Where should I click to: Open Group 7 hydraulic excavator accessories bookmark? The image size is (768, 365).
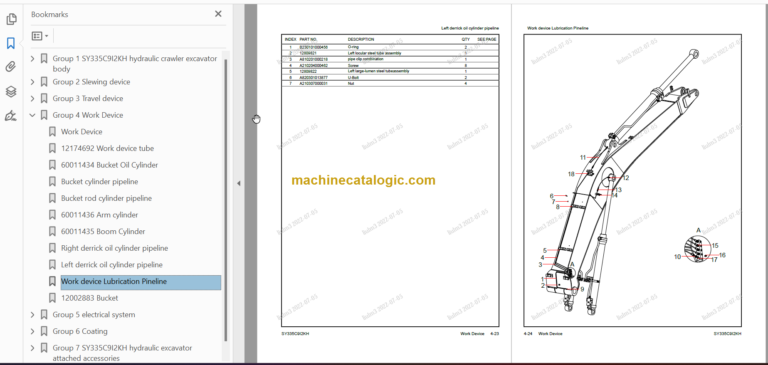(122, 353)
